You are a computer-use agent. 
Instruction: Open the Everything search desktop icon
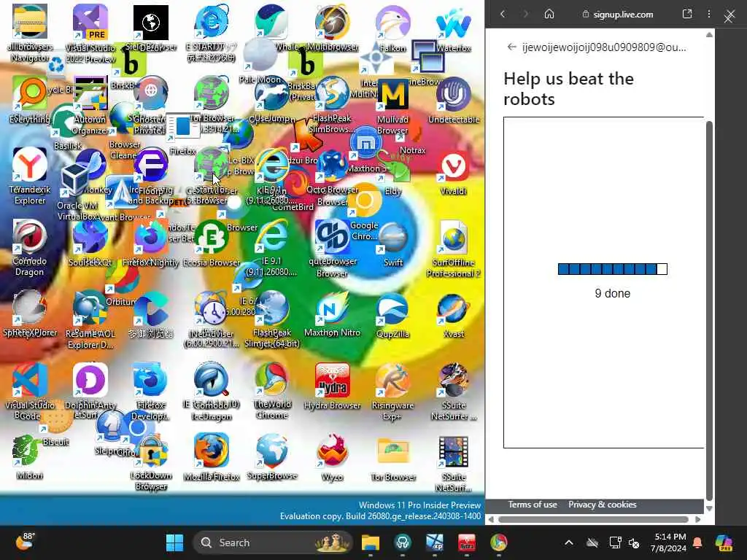(29, 94)
